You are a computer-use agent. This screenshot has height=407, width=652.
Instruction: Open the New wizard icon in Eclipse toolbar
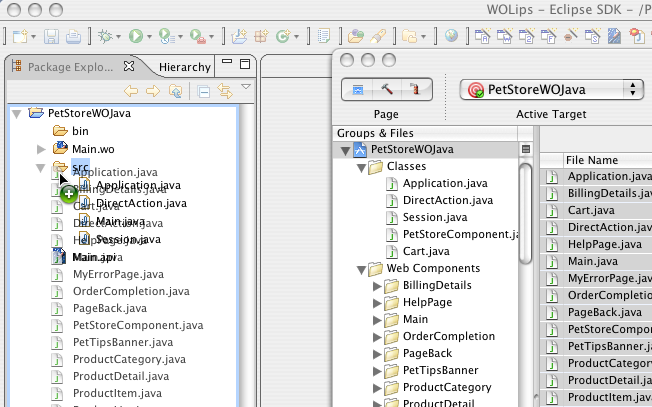click(20, 37)
